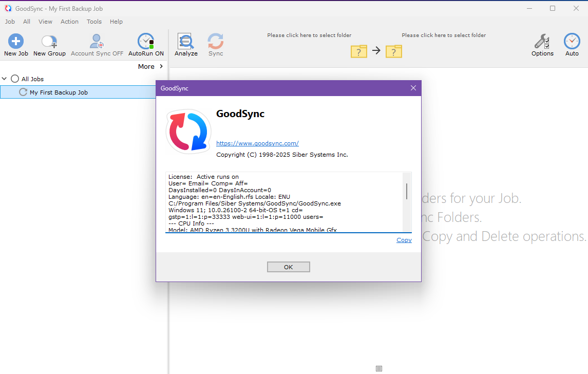Select the left folder question-mark icon

pyautogui.click(x=359, y=51)
